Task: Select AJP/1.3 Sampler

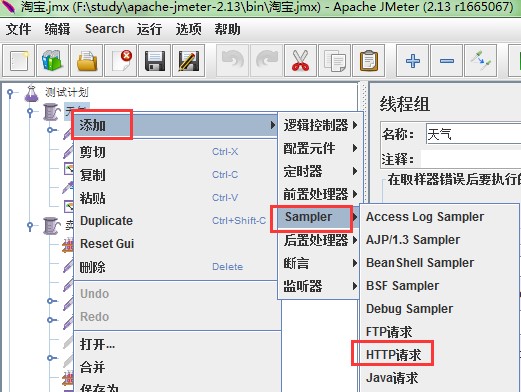Action: click(x=439, y=240)
